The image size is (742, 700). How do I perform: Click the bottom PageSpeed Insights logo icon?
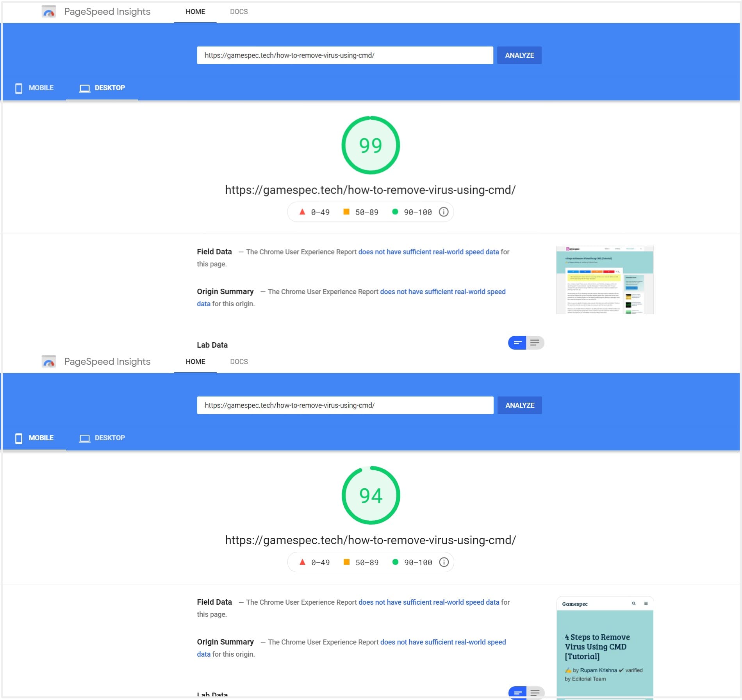(49, 362)
